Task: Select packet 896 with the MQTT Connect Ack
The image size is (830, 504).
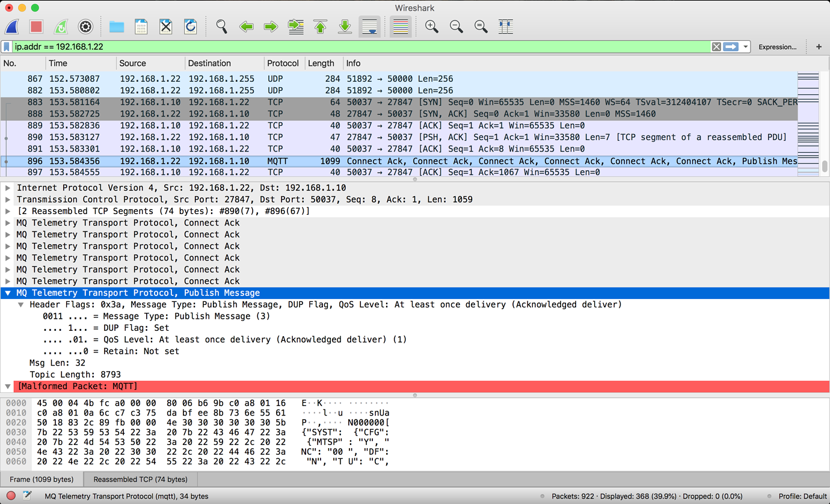Action: 241,161
